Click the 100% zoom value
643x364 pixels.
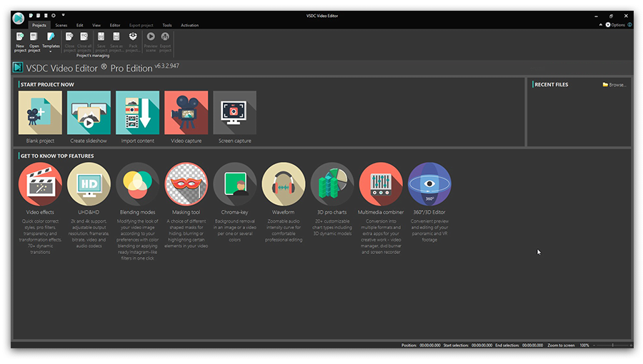pos(584,345)
